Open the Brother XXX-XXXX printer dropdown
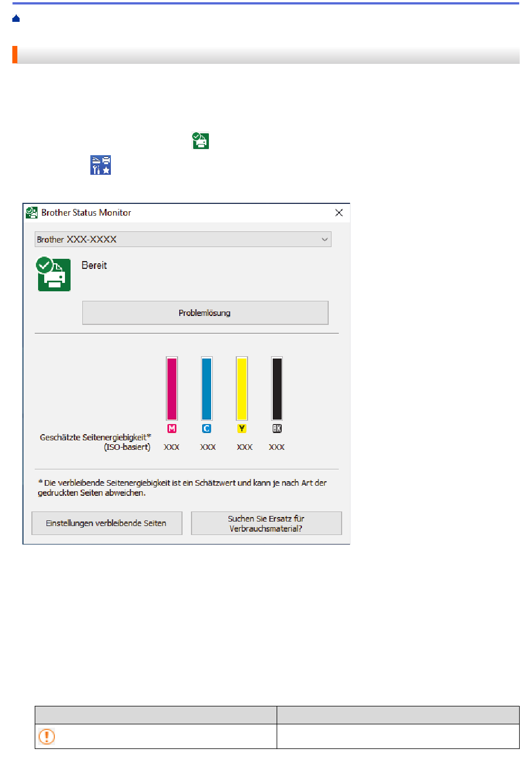Screen dimensions: 532x777 click(183, 239)
